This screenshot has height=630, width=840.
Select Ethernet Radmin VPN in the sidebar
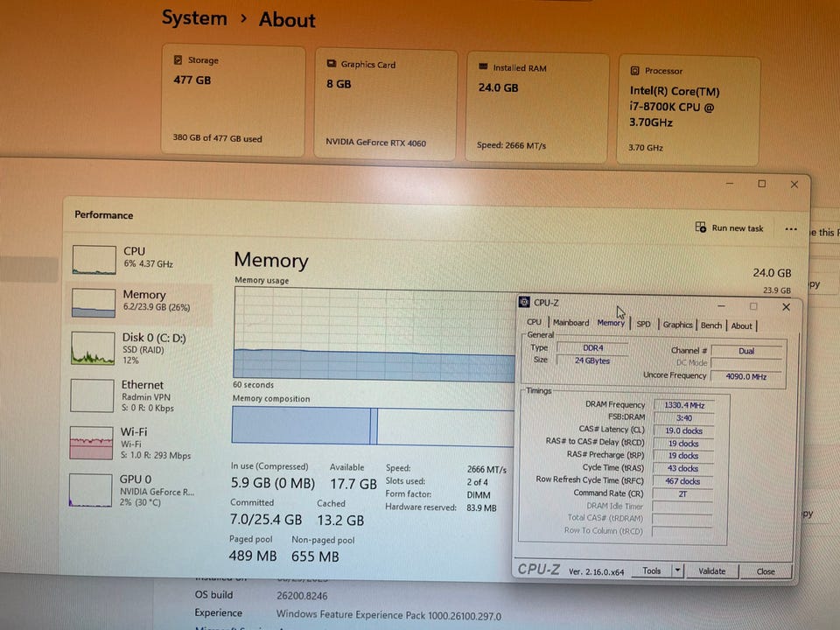pos(138,395)
